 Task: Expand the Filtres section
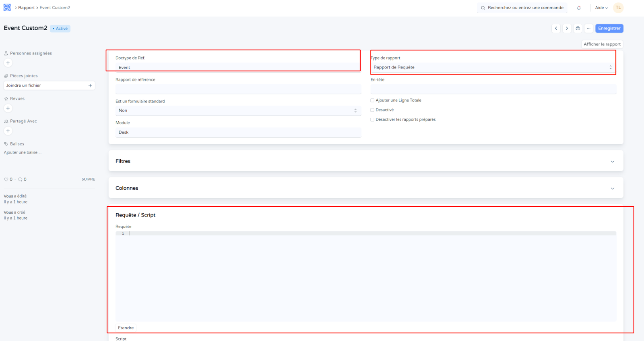point(365,161)
